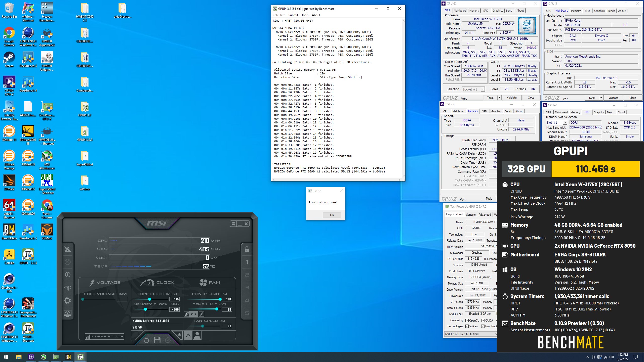
Task: Click the lightning priority icon beside ON
Action: pos(202,314)
